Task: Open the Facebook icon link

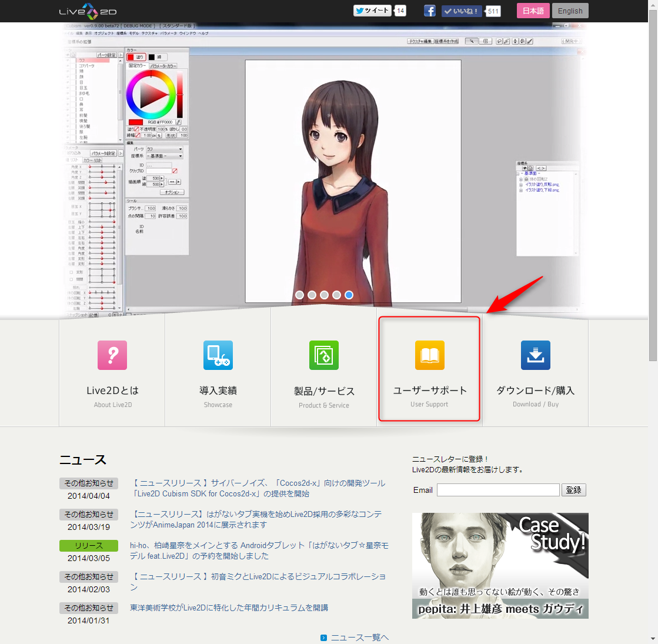Action: coord(430,11)
